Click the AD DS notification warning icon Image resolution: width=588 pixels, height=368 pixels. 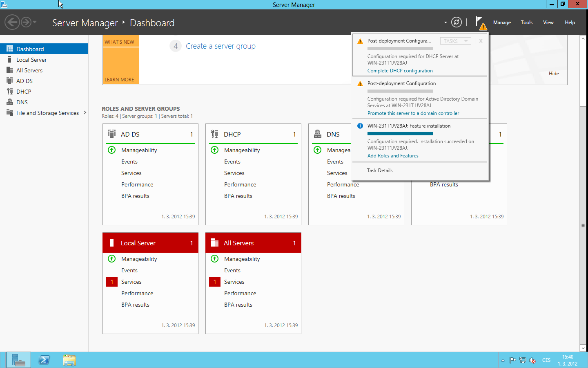coord(360,84)
